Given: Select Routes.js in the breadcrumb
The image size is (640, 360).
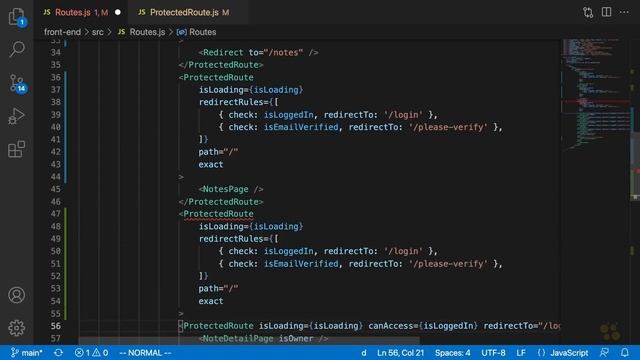Looking at the screenshot, I should (x=147, y=32).
